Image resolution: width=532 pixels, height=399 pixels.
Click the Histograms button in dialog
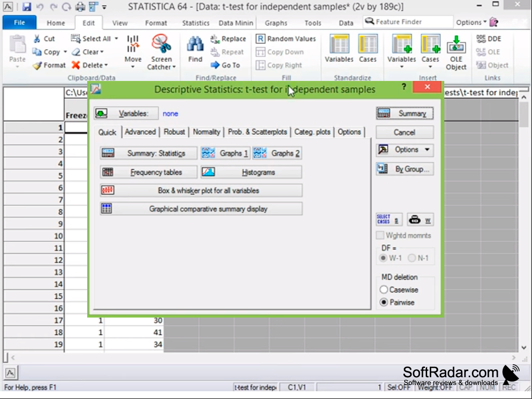[251, 172]
